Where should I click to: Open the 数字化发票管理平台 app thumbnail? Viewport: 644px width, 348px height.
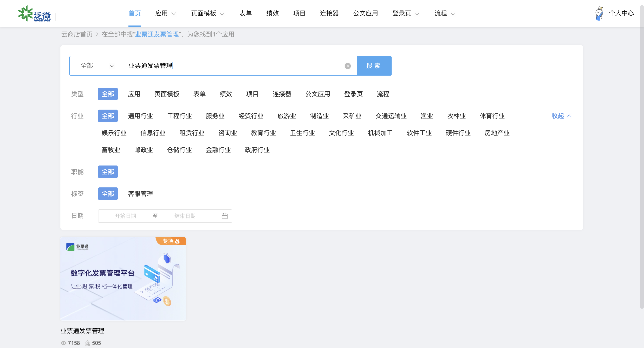click(123, 279)
